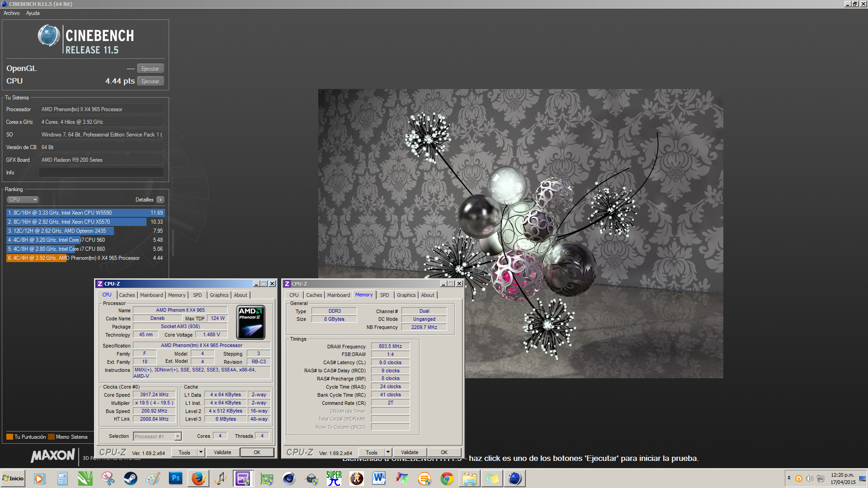Screen dimensions: 868x488
Task: Click the DRAM Frequency value 803.5 MHz
Action: [390, 347]
